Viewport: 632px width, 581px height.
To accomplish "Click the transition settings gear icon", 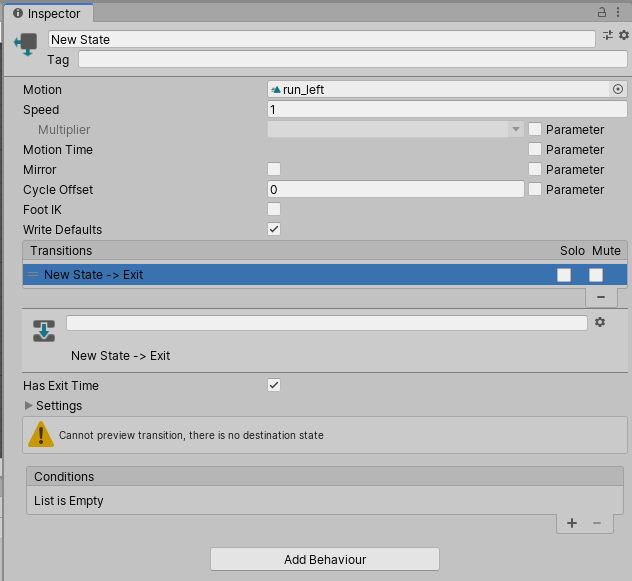I will 600,322.
